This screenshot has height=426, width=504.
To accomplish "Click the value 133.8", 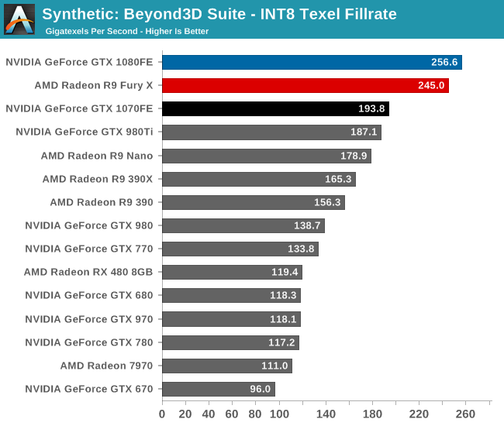I will tap(301, 249).
